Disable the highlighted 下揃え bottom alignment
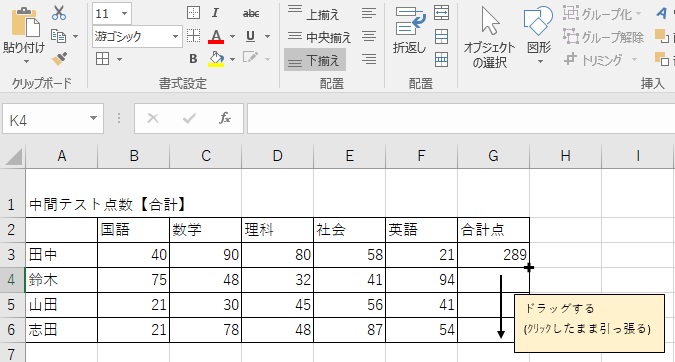This screenshot has width=675, height=362. (x=315, y=60)
